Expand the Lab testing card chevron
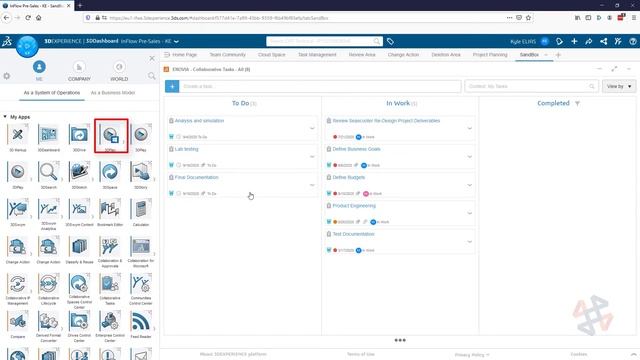The width and height of the screenshot is (640, 360). click(312, 157)
